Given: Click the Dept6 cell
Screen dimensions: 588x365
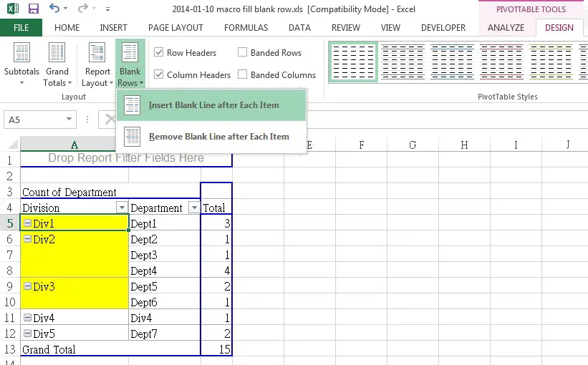Looking at the screenshot, I should point(165,302).
